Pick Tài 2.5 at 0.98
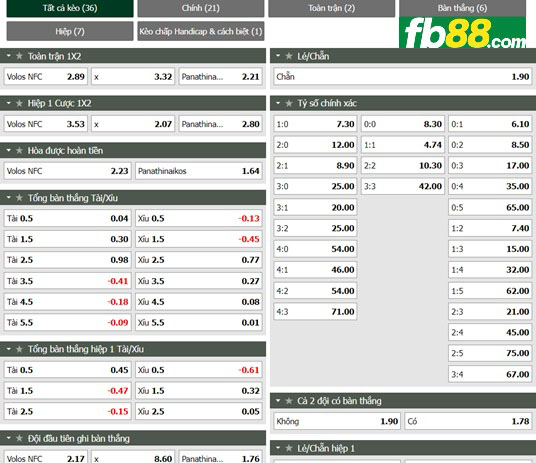The image size is (536, 463). pos(67,260)
